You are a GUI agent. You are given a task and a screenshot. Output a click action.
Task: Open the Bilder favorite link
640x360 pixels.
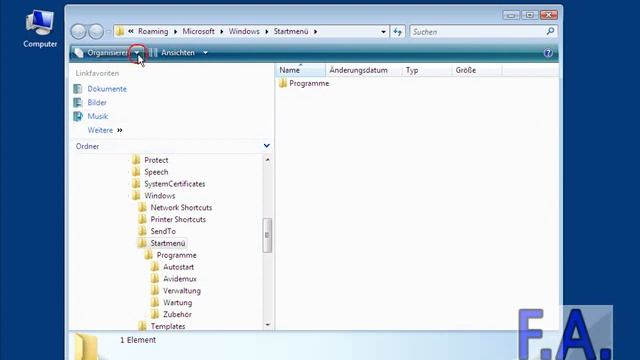(97, 102)
